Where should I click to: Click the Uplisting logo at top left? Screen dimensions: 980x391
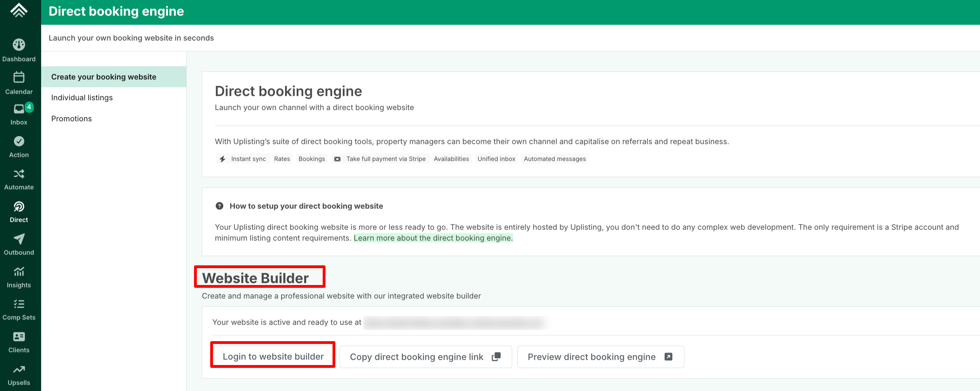tap(19, 11)
